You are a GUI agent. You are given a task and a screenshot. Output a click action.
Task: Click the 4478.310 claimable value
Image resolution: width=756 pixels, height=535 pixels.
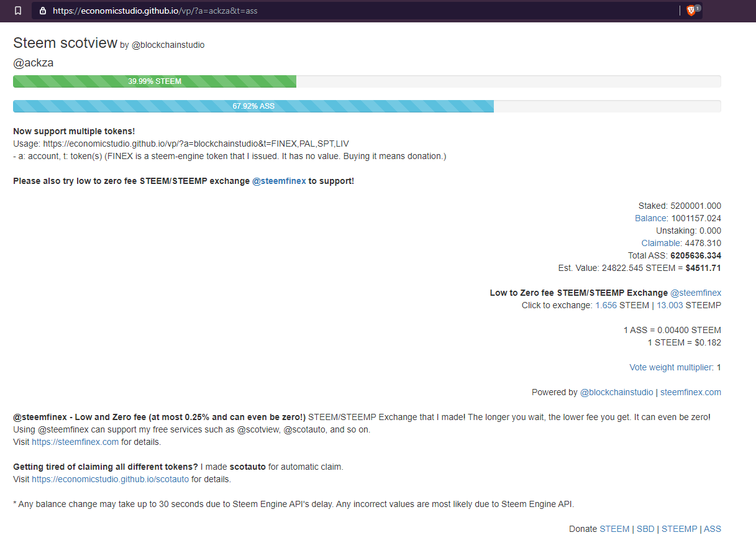pyautogui.click(x=703, y=243)
